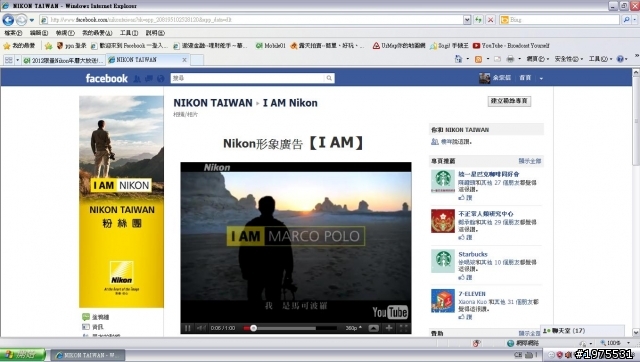Open the NIKON TAIWAN page title link
This screenshot has width=640, height=362.
[213, 103]
